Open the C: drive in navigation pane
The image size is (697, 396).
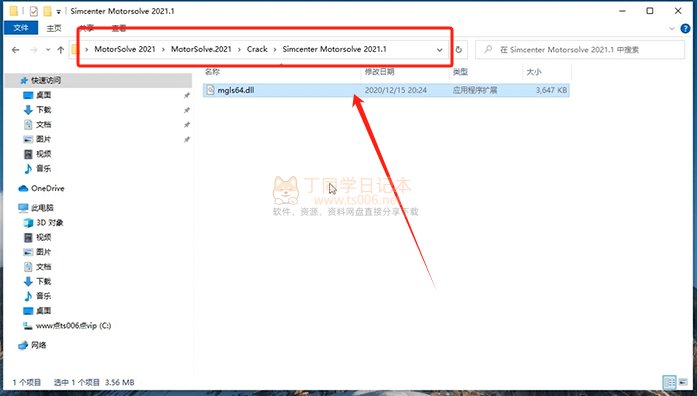point(73,325)
